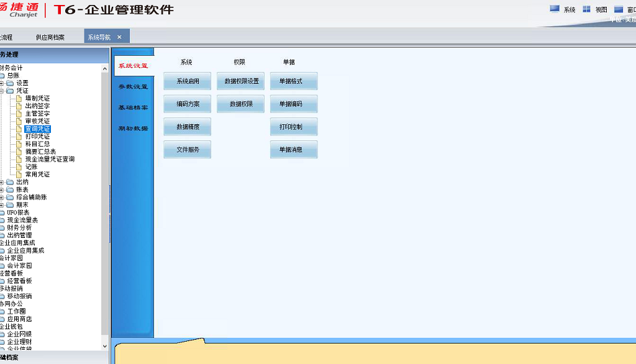Click the document icon beside 出纳签字
This screenshot has width=636, height=364.
(x=19, y=106)
